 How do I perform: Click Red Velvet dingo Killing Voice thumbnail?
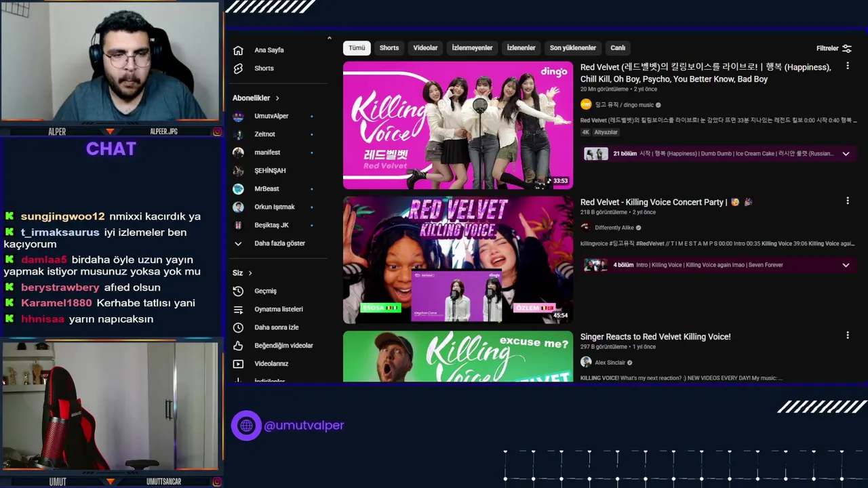(x=458, y=125)
